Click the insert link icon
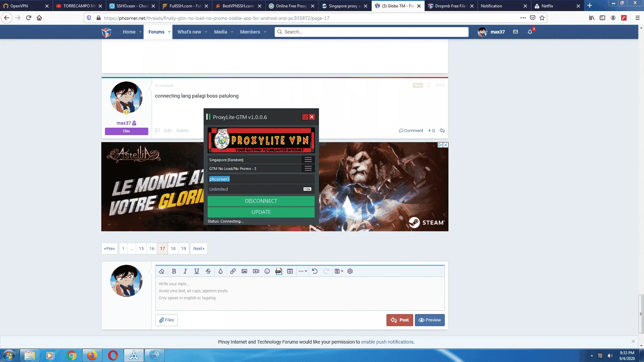The width and height of the screenshot is (644, 362). click(x=233, y=271)
